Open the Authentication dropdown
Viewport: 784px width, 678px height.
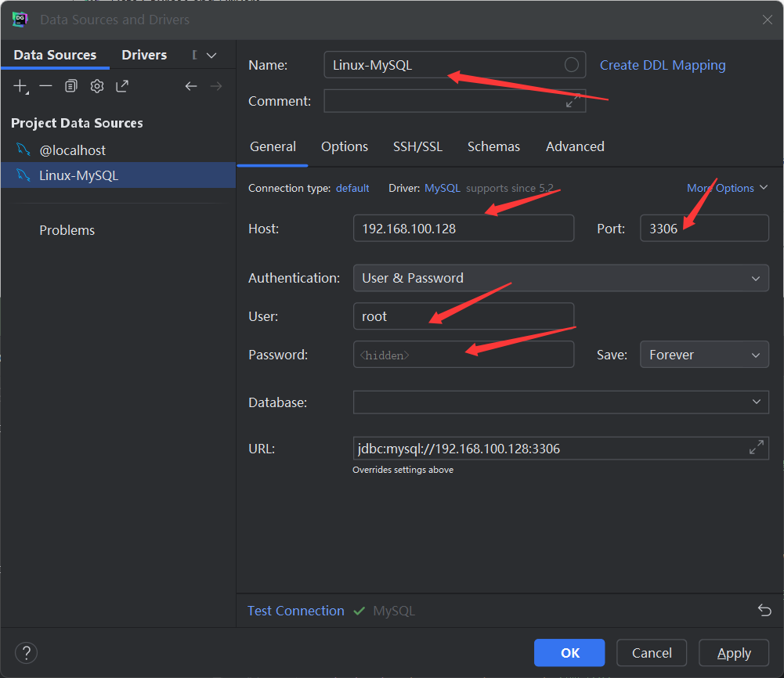coord(561,278)
